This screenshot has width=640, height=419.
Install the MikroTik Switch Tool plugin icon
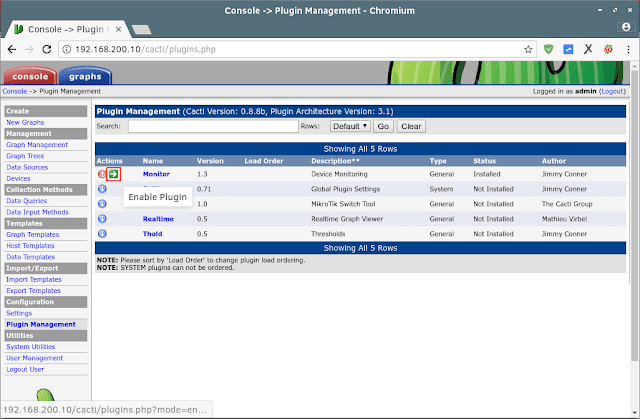pos(102,204)
